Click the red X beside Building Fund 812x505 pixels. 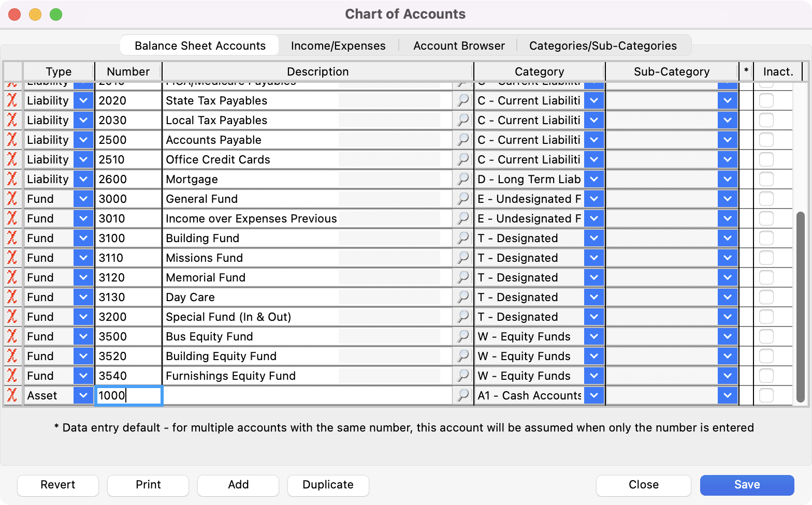pyautogui.click(x=12, y=238)
